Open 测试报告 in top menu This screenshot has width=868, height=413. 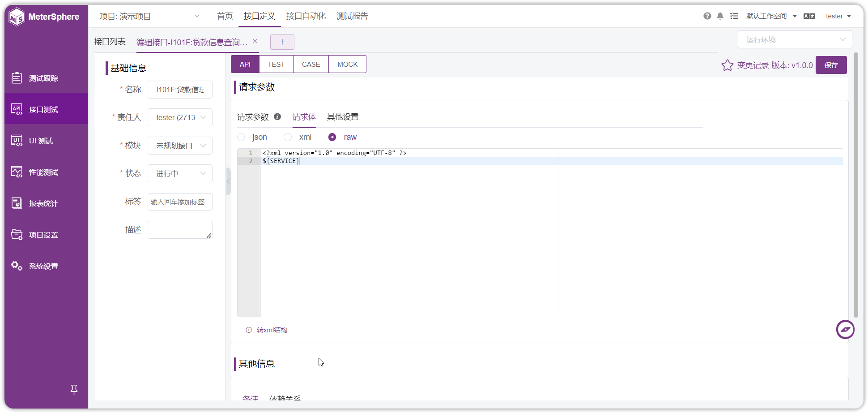click(x=353, y=16)
